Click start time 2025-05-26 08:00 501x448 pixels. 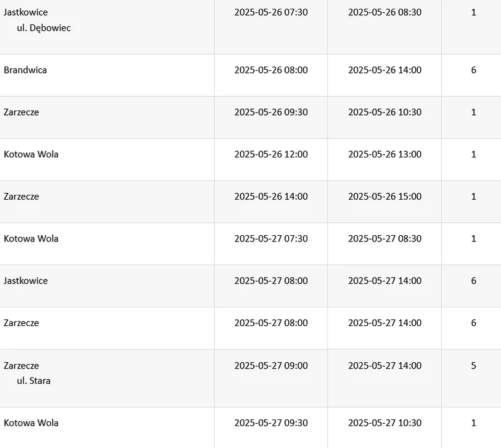pyautogui.click(x=271, y=70)
